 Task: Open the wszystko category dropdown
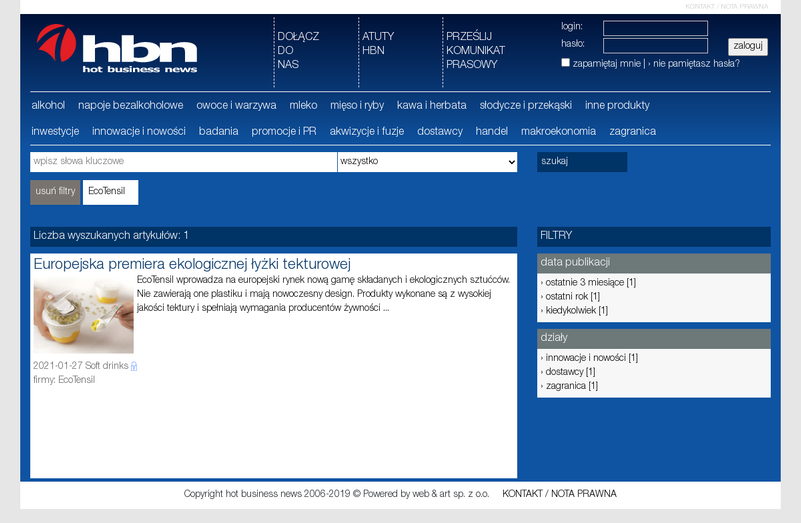pyautogui.click(x=427, y=162)
